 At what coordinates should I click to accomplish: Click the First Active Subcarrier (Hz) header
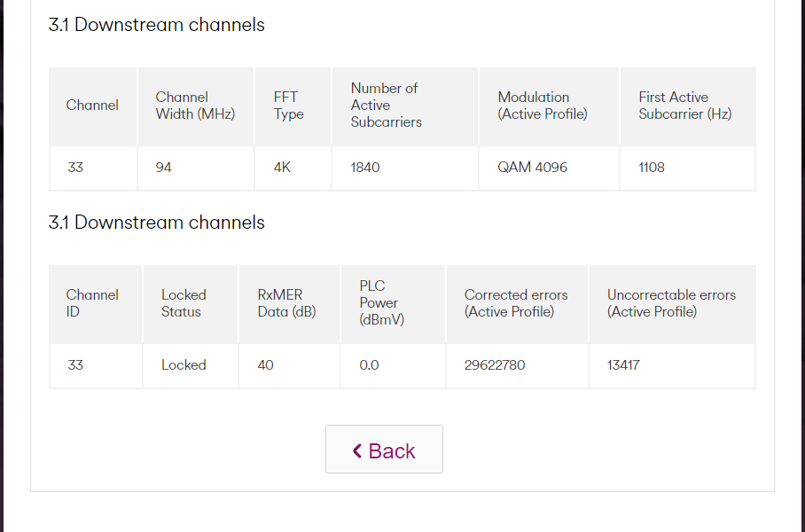pos(684,106)
